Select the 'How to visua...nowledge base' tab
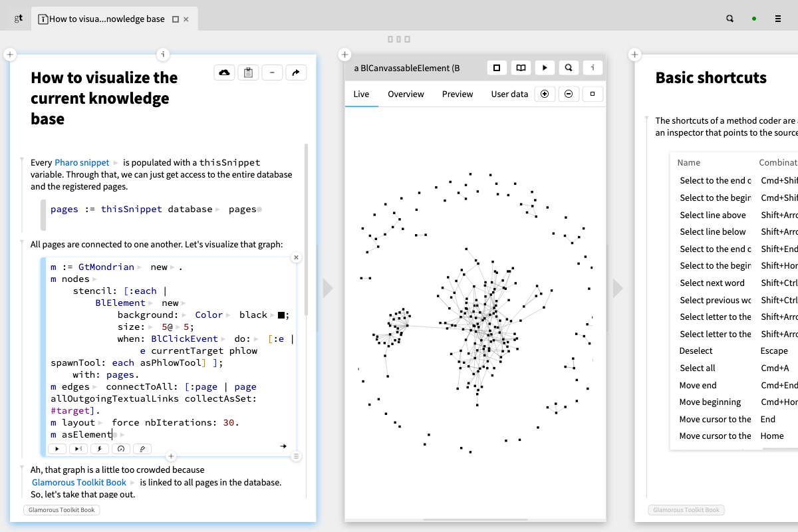 click(106, 19)
